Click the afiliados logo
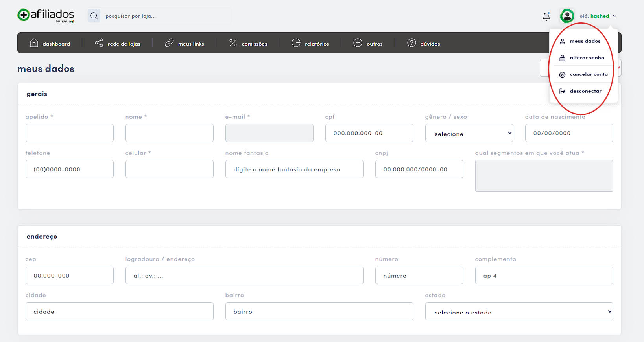Viewport: 644px width, 342px height. click(46, 16)
